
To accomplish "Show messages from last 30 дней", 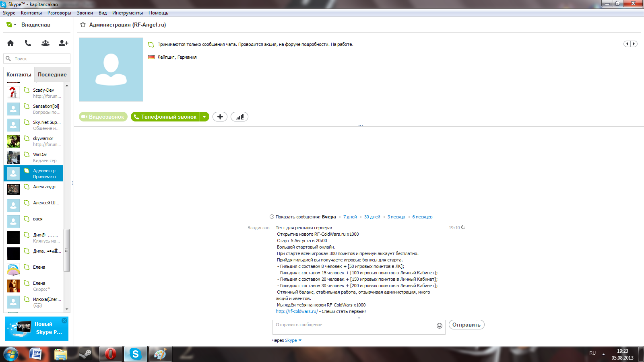I will click(x=372, y=217).
